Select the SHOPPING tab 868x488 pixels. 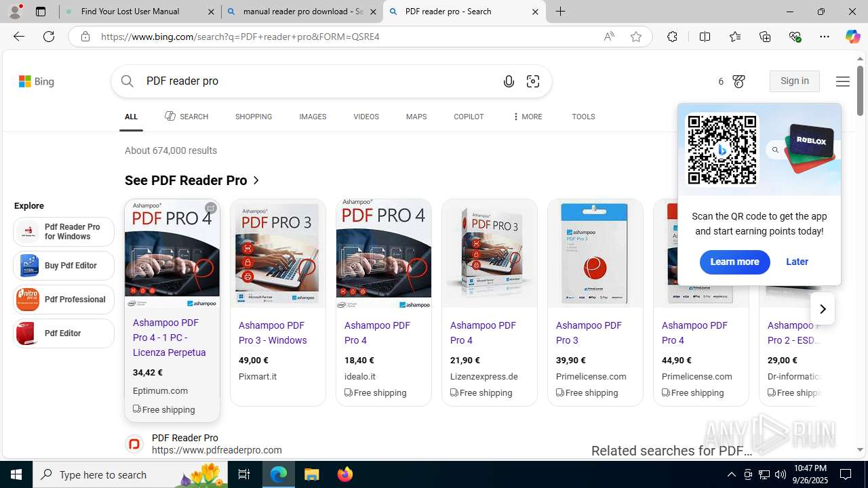coord(254,117)
